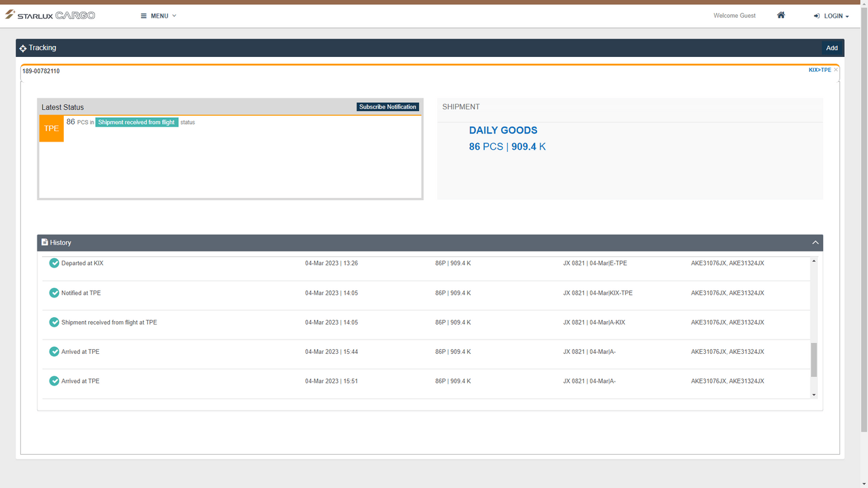Screen dimensions: 868x488
Task: Click flight JX 0821 | 04-Mar|E-TPE
Action: point(595,263)
